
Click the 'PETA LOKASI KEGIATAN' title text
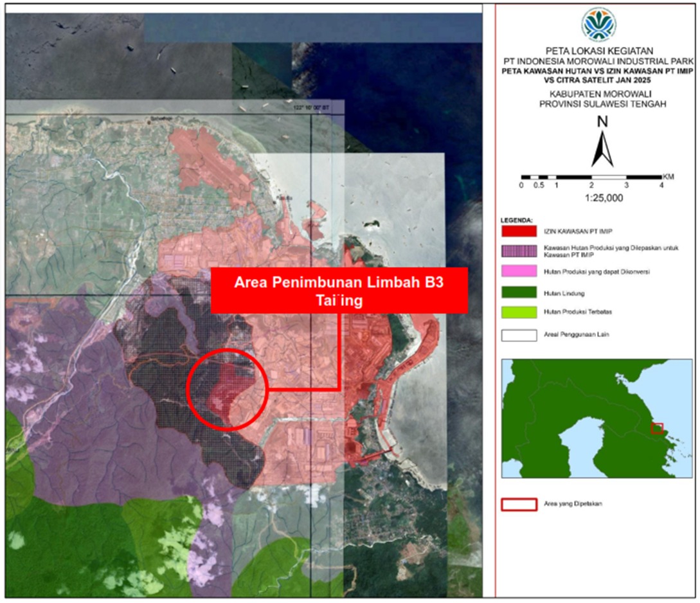click(x=599, y=51)
